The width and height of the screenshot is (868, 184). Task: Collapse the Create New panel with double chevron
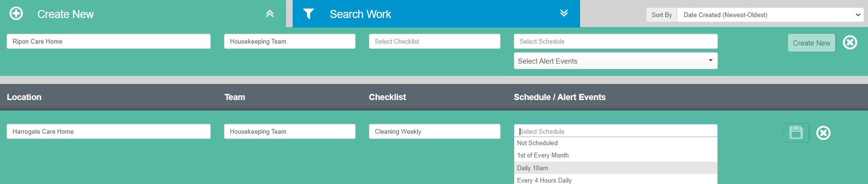[x=270, y=14]
